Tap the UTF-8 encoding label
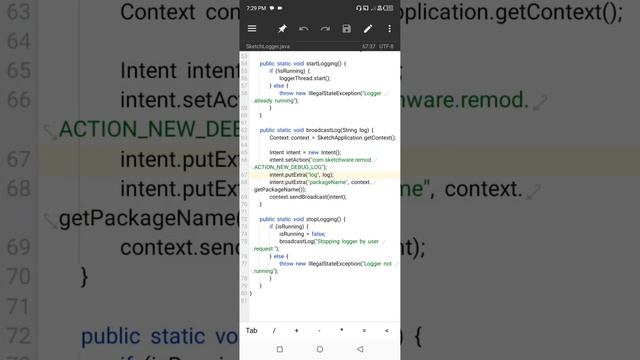 tap(386, 47)
